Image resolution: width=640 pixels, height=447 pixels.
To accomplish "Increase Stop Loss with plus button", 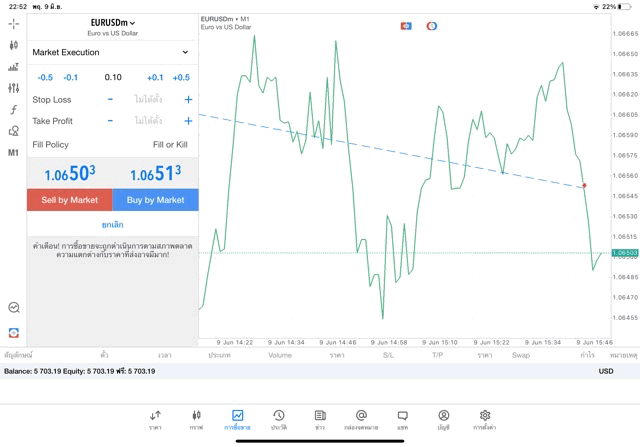I will click(x=188, y=99).
